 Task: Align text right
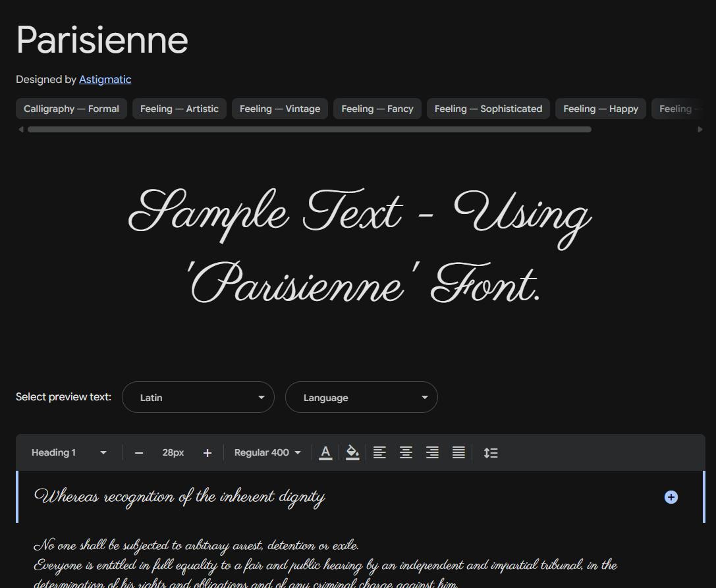(x=432, y=453)
